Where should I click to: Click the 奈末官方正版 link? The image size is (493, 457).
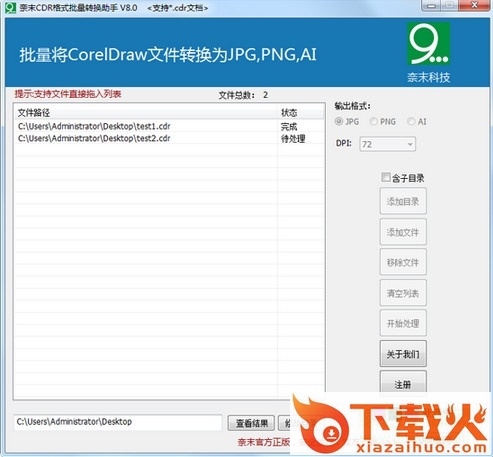click(264, 442)
